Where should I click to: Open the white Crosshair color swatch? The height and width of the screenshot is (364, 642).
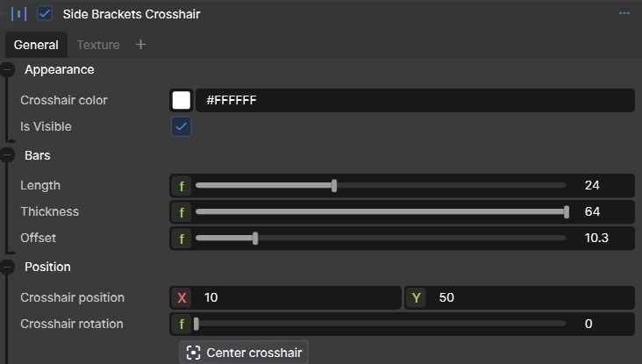[x=182, y=100]
